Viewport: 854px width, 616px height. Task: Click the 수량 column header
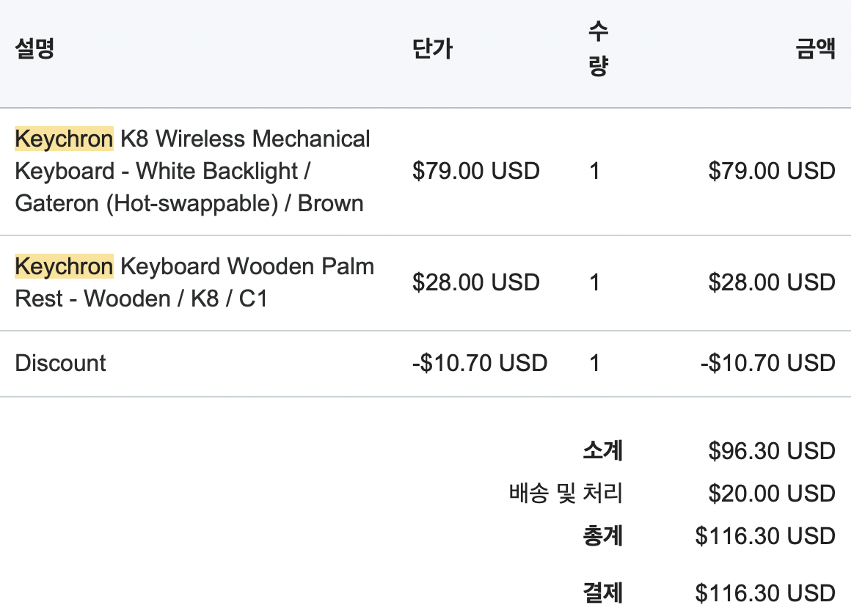598,49
